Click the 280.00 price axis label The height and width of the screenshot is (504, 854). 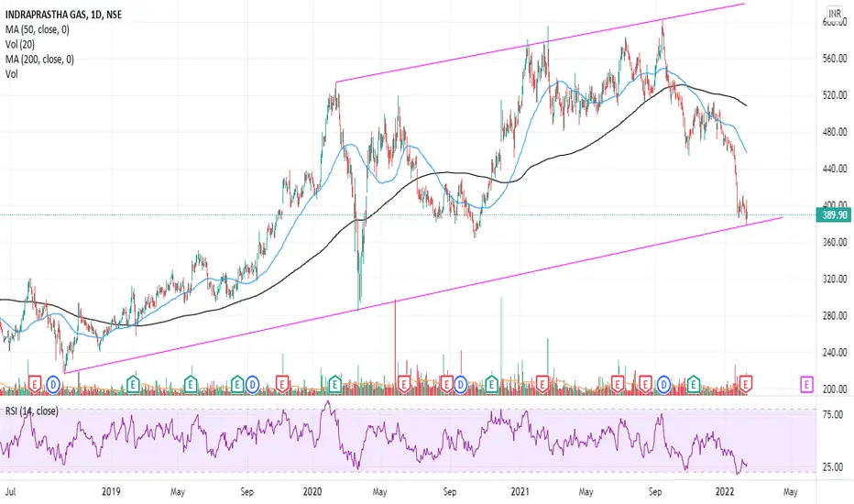pyautogui.click(x=835, y=315)
